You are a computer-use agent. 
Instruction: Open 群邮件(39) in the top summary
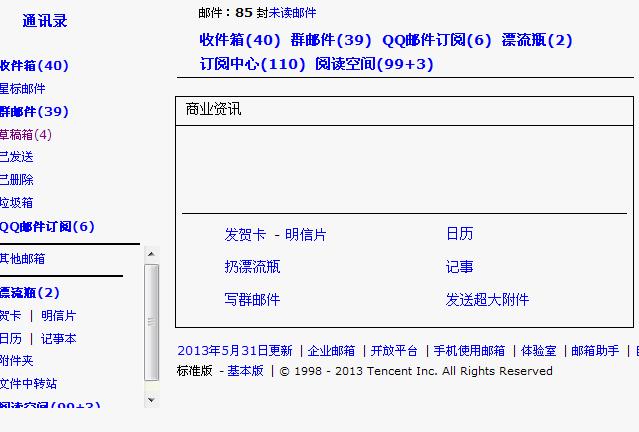[x=331, y=40]
